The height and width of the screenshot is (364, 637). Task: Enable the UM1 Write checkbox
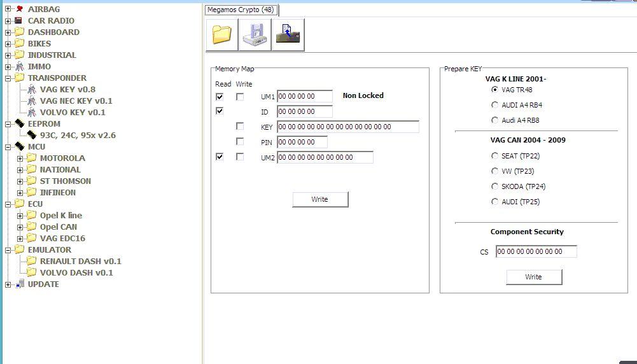click(x=240, y=97)
